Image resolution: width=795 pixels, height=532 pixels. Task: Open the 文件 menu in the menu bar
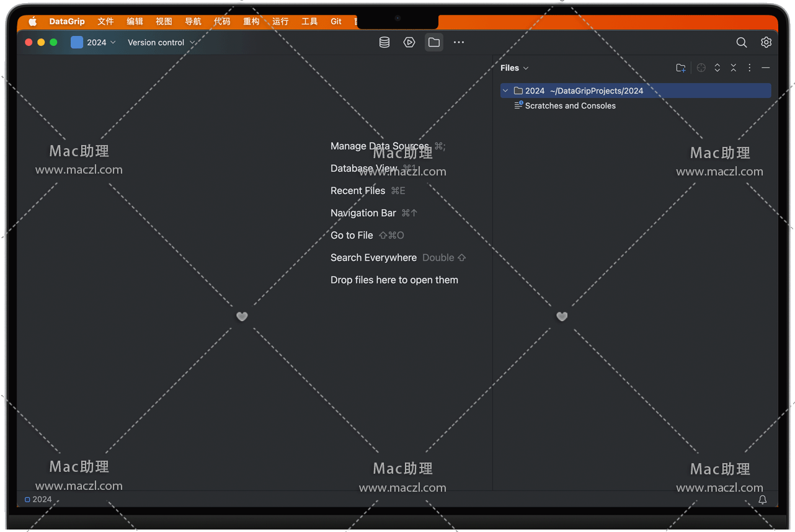pos(105,21)
